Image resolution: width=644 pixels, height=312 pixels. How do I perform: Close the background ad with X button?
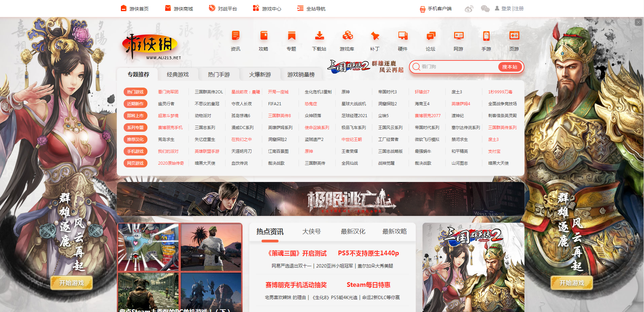pos(638,22)
